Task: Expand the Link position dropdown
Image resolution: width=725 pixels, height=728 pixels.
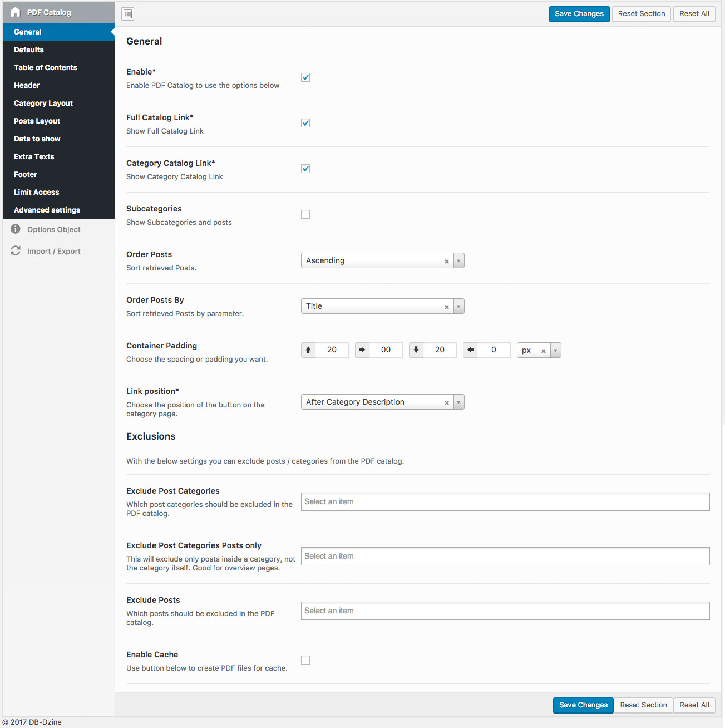Action: click(x=458, y=402)
